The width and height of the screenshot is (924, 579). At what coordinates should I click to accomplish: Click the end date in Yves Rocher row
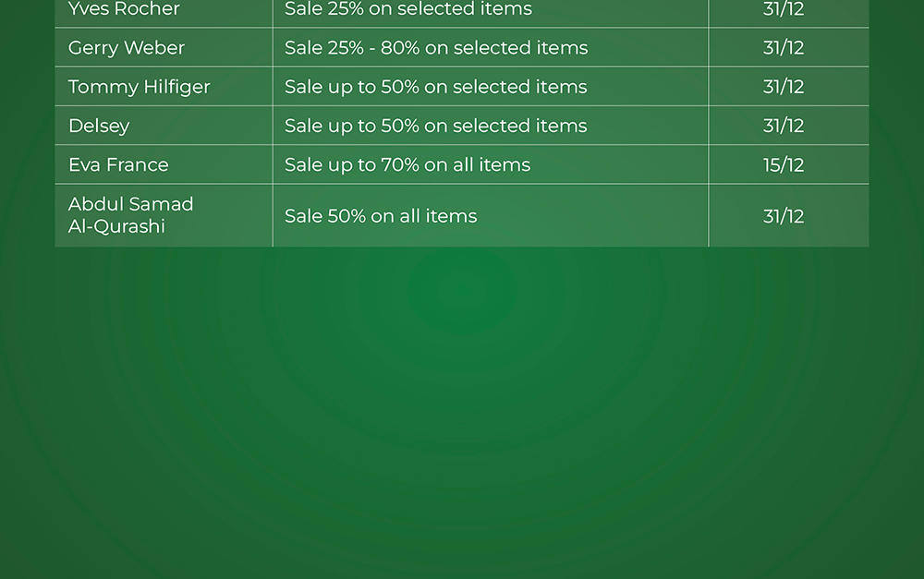(x=784, y=10)
